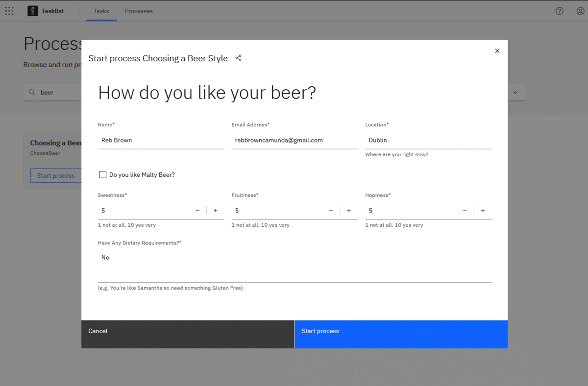Image resolution: width=588 pixels, height=386 pixels.
Task: Expand the dropdown chevron beside the search bar
Action: click(515, 92)
